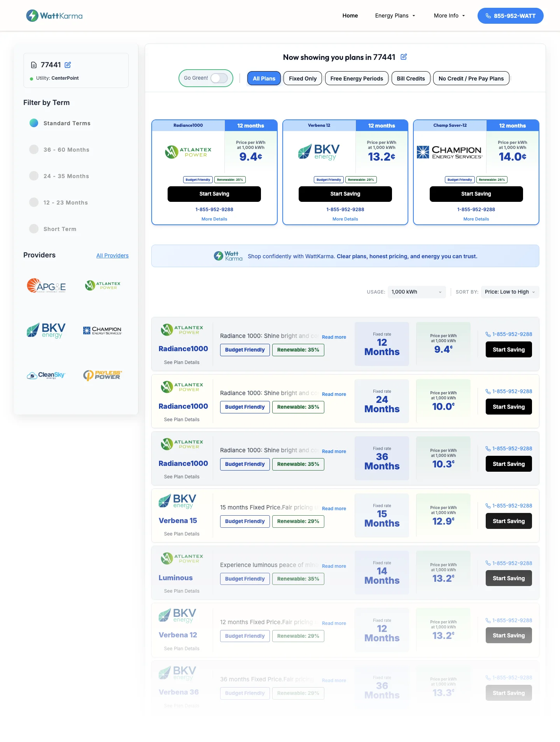Screen dimensions: 560x742
Task: Click Atlantex logo on 12 Months Radiance1000 row
Action: tap(182, 330)
